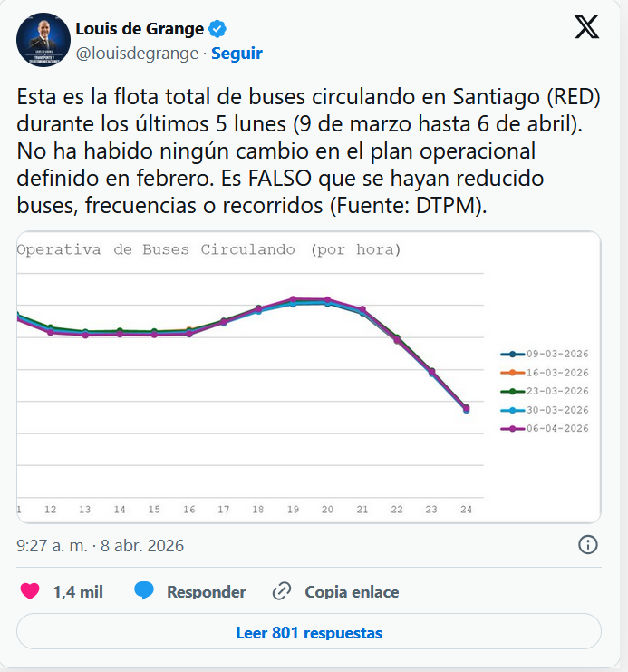Click the 16-03-2026 orange legend entry
The height and width of the screenshot is (672, 628).
point(545,372)
